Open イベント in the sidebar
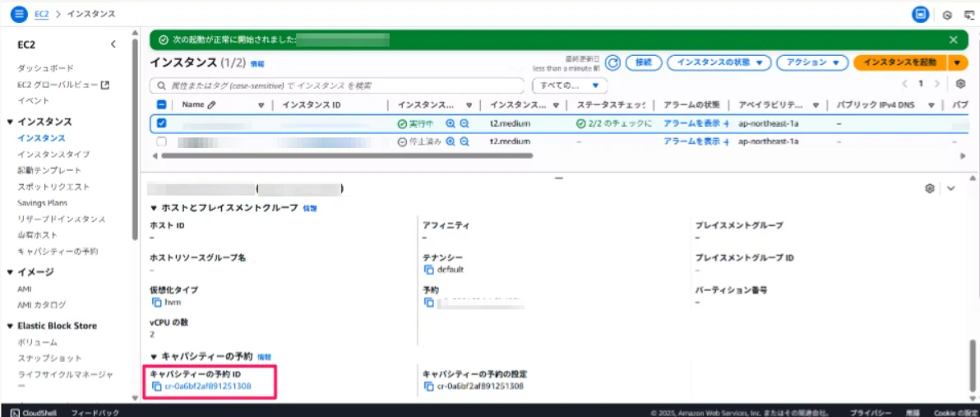Screen dimensions: 980x417 click(33, 100)
